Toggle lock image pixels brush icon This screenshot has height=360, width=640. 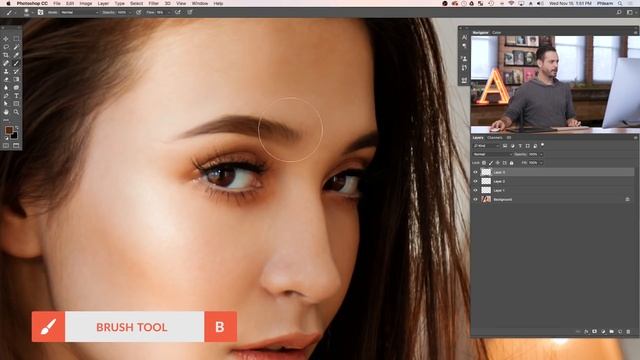[x=491, y=163]
